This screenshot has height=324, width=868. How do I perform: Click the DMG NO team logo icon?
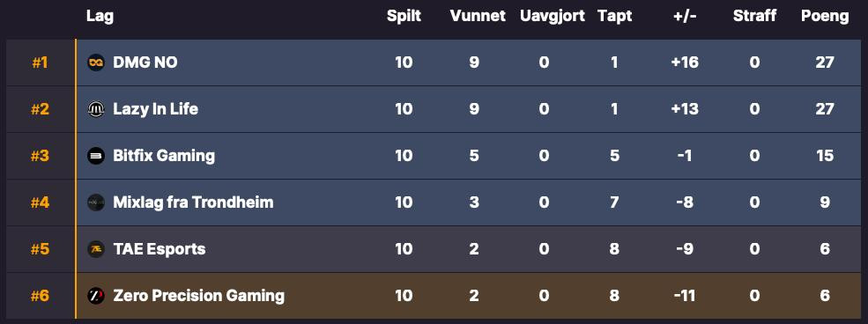[x=96, y=63]
